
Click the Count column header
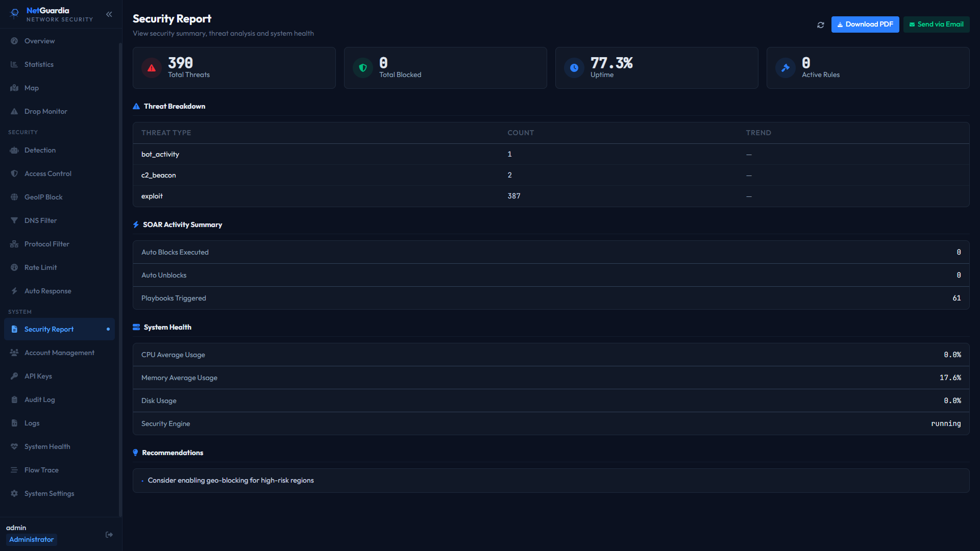(521, 133)
